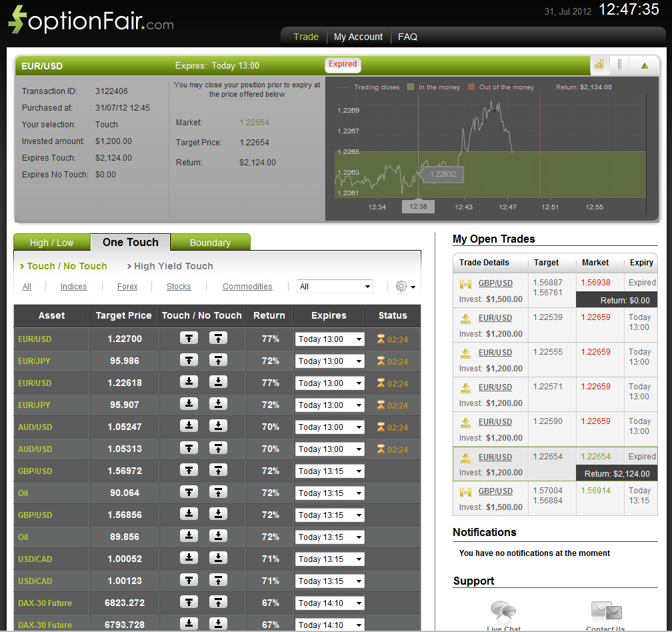Click the Contact Us envelope icon
Viewport: 672px width, 632px height.
(x=605, y=611)
